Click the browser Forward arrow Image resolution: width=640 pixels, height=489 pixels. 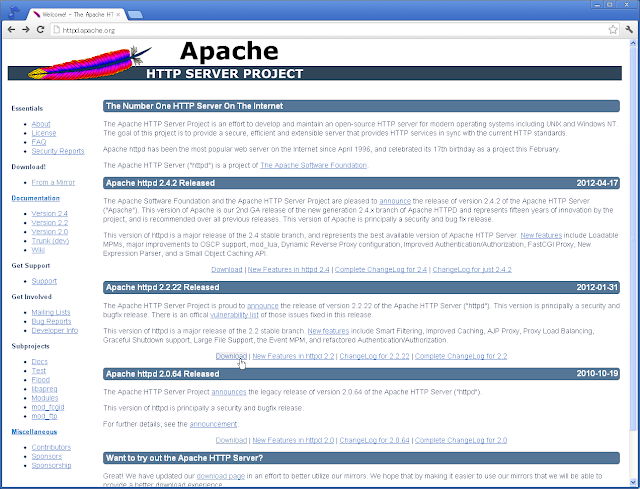coord(26,29)
